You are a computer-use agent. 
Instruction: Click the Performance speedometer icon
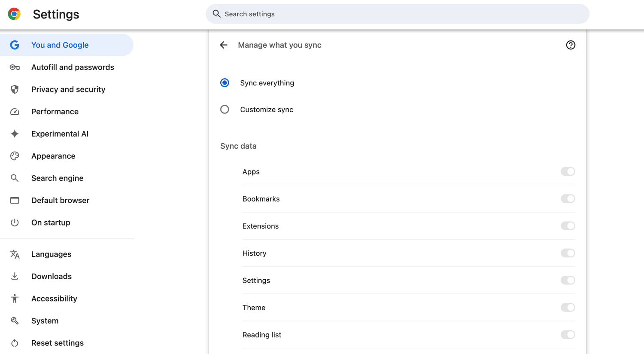[15, 112]
